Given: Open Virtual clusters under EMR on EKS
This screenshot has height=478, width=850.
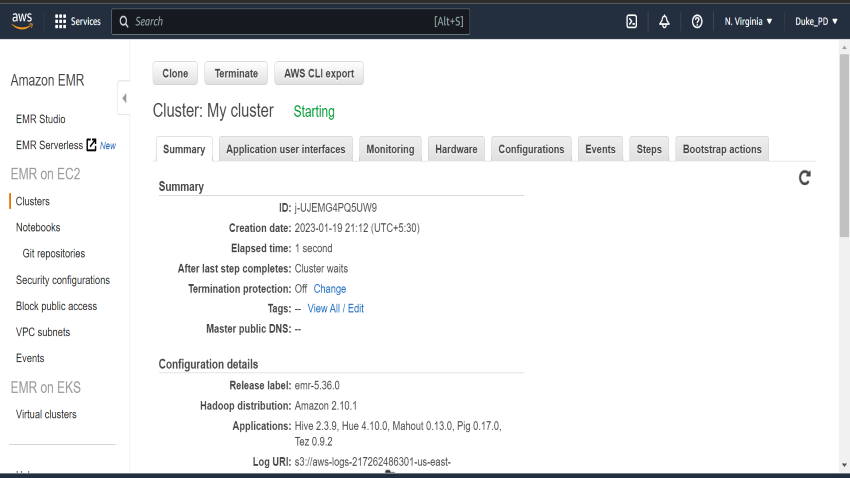Looking at the screenshot, I should (x=46, y=414).
